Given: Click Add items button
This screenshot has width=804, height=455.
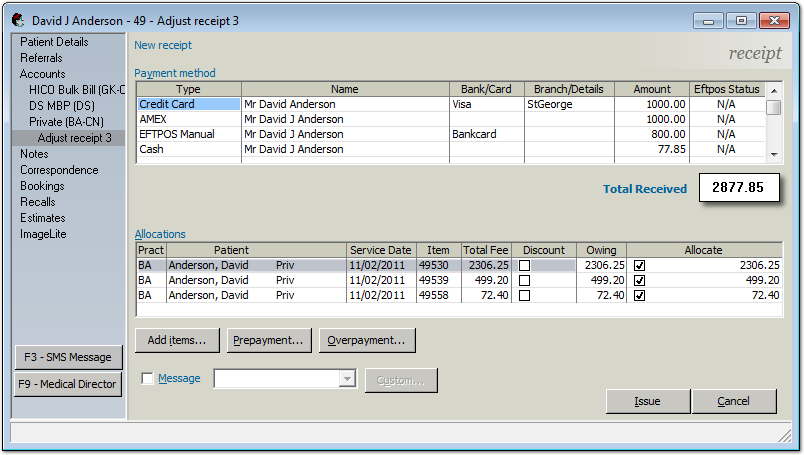Looking at the screenshot, I should tap(177, 340).
